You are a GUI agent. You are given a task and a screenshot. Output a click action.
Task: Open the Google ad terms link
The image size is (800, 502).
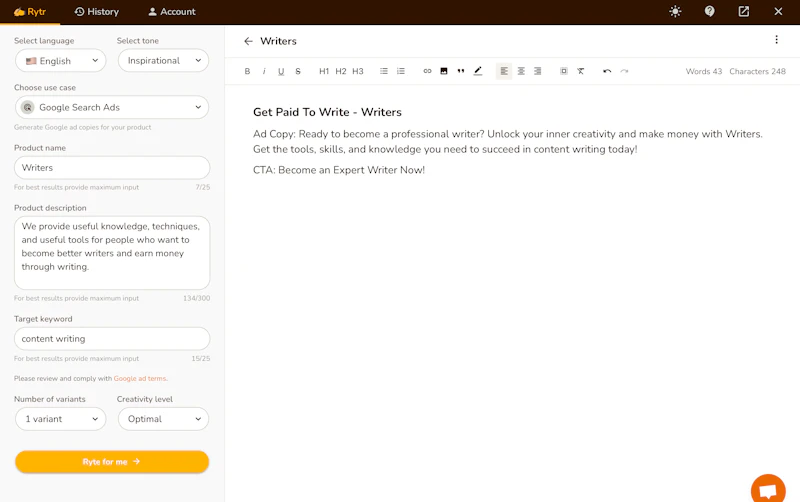140,379
